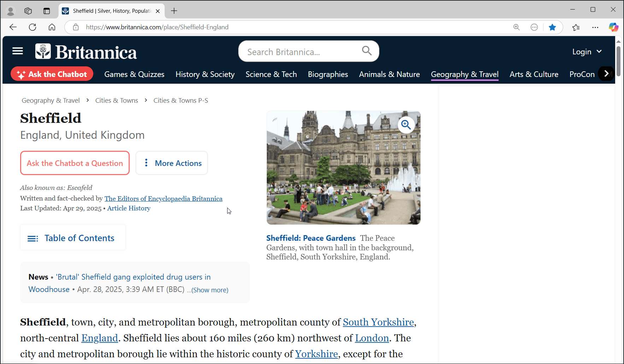Viewport: 624px width, 364px height.
Task: Click the South Yorkshire hyperlink
Action: [378, 322]
